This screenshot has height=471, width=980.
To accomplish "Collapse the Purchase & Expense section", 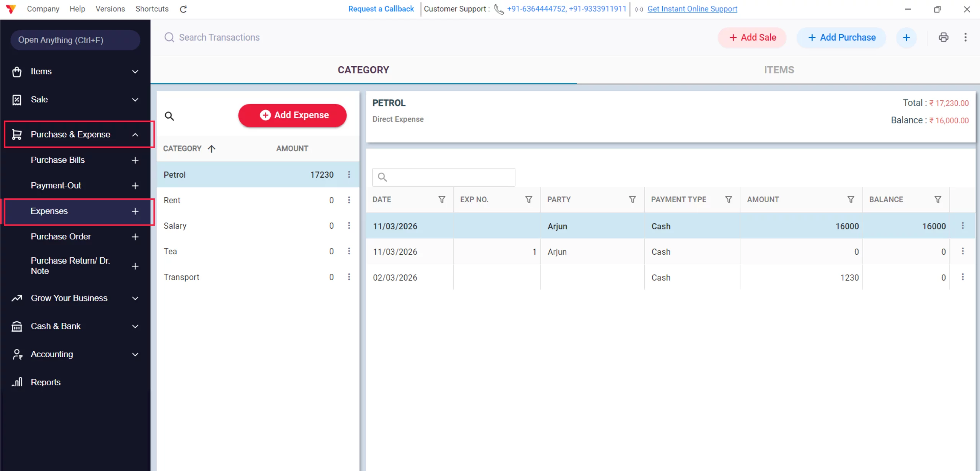I will (135, 134).
